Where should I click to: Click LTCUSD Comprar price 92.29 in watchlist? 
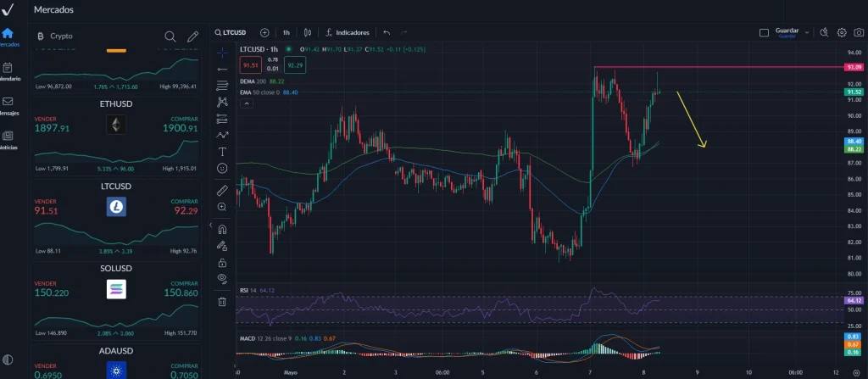(x=186, y=211)
